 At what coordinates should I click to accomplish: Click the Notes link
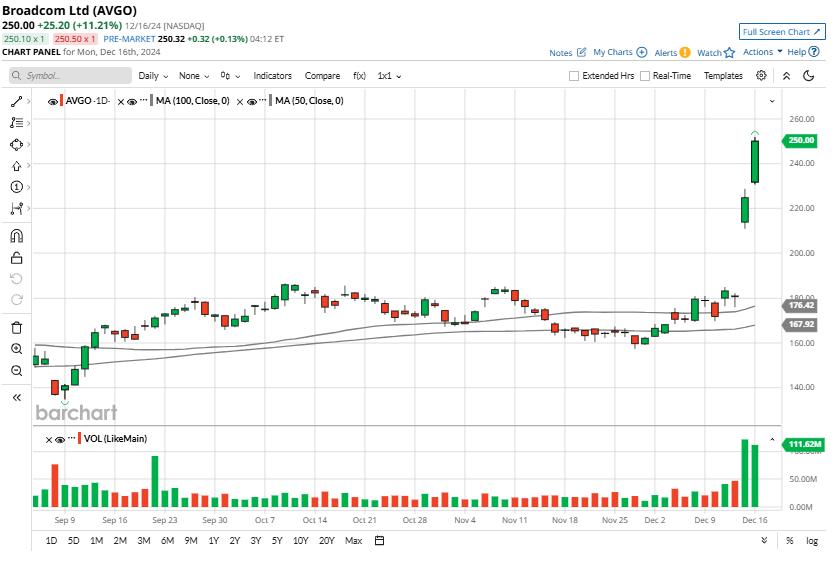pos(561,53)
